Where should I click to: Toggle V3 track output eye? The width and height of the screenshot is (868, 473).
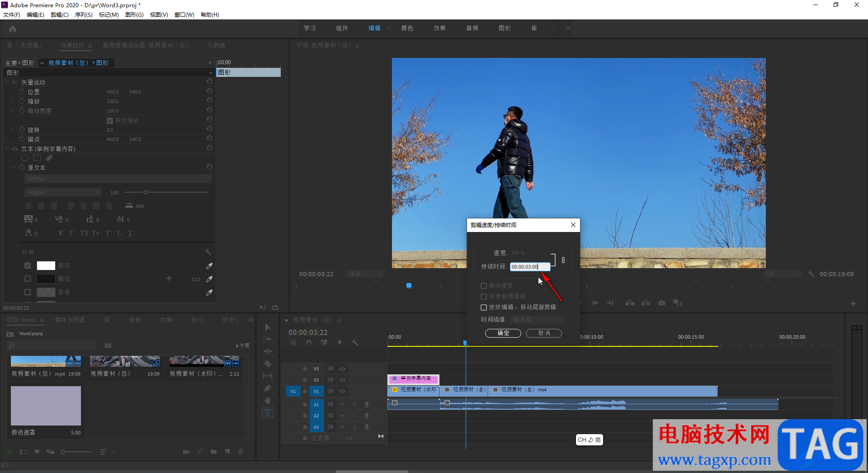click(342, 369)
